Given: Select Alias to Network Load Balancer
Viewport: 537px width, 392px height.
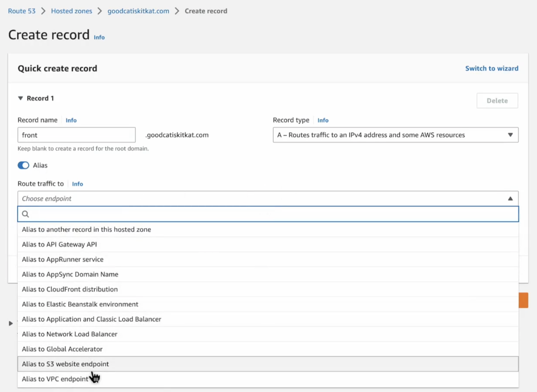Looking at the screenshot, I should tap(268, 334).
